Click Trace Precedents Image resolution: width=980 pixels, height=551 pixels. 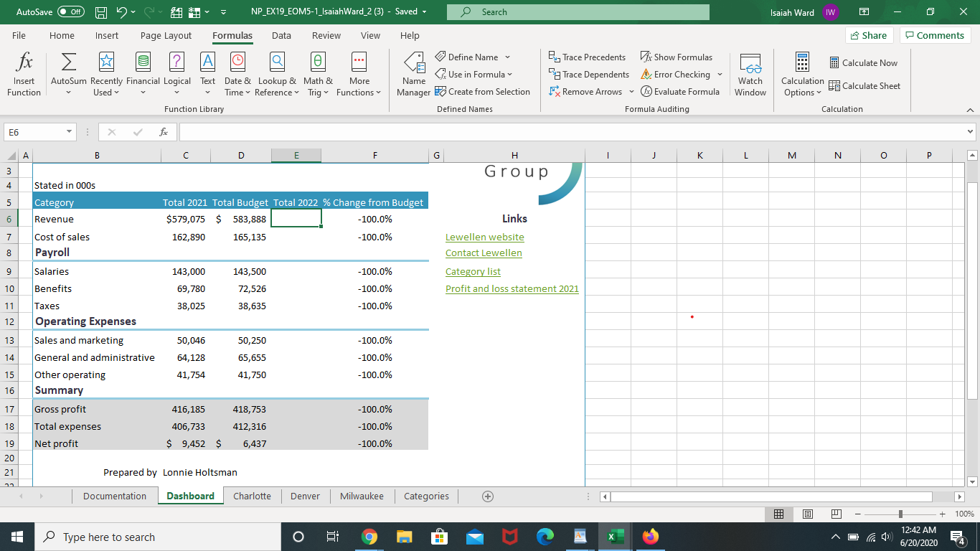pos(587,57)
